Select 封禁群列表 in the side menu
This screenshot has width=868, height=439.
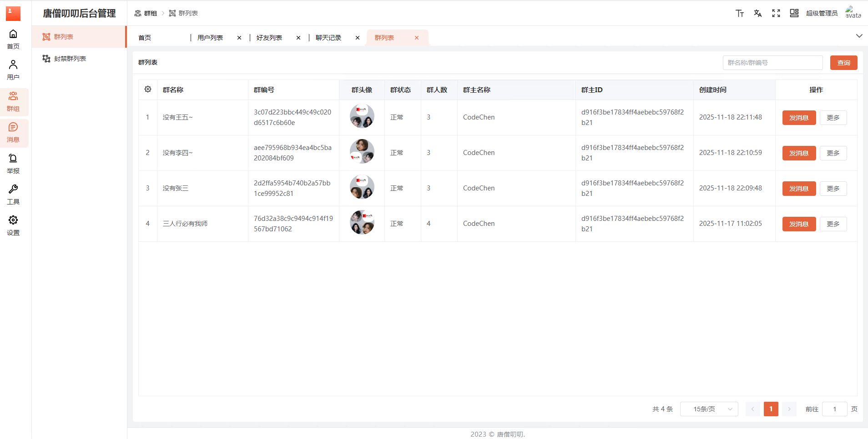click(x=70, y=59)
